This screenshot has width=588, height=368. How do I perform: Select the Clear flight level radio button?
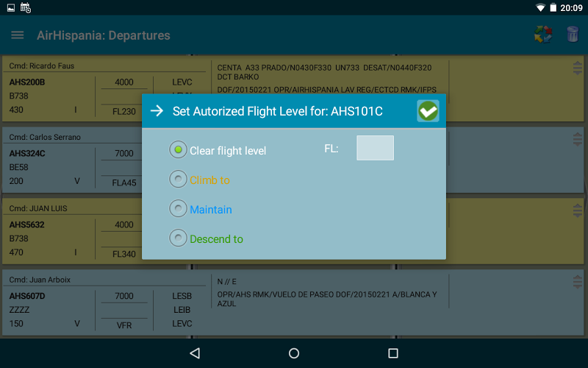(x=178, y=149)
